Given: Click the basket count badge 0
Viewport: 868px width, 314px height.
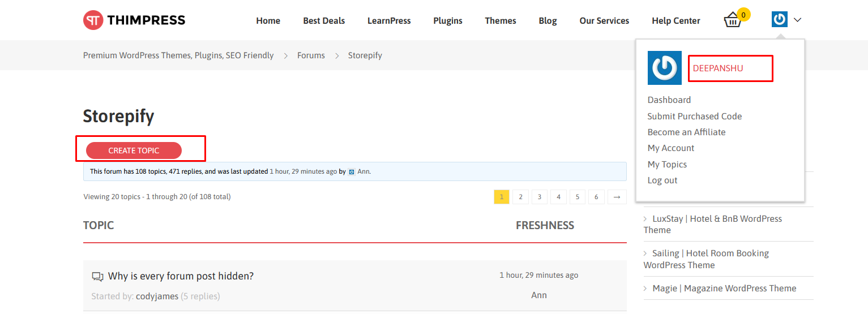Looking at the screenshot, I should 744,15.
